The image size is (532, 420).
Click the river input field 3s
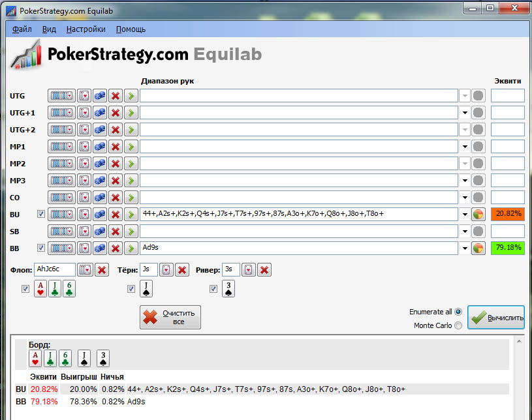pyautogui.click(x=231, y=270)
